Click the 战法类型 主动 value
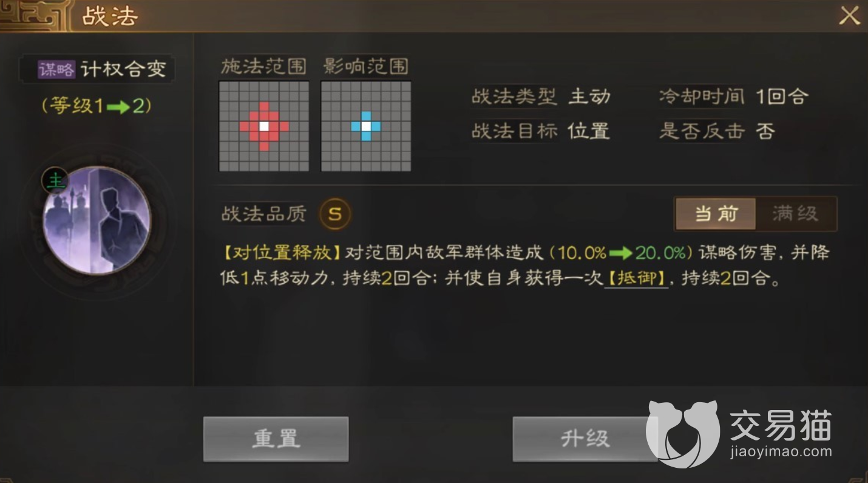Screen dimensions: 868x483 (x=589, y=97)
